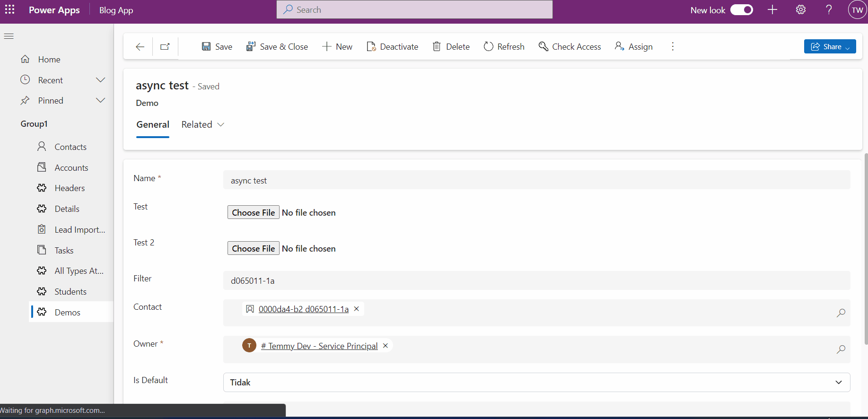Viewport: 868px width, 419px height.
Task: Open Accounts in the sidebar
Action: 71,168
